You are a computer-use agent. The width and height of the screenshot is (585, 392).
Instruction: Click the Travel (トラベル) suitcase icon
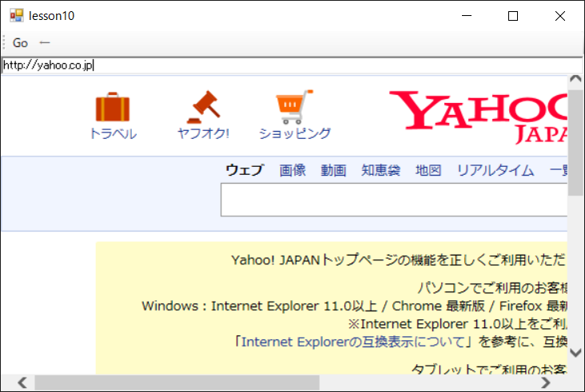[x=113, y=108]
